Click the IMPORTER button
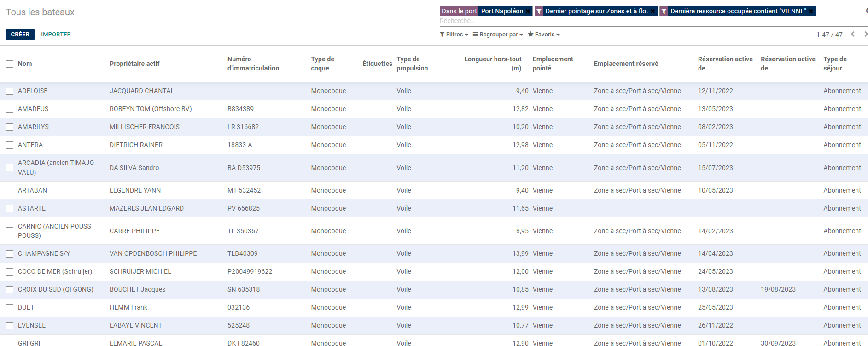Screen dimensions: 868x346 pyautogui.click(x=56, y=35)
